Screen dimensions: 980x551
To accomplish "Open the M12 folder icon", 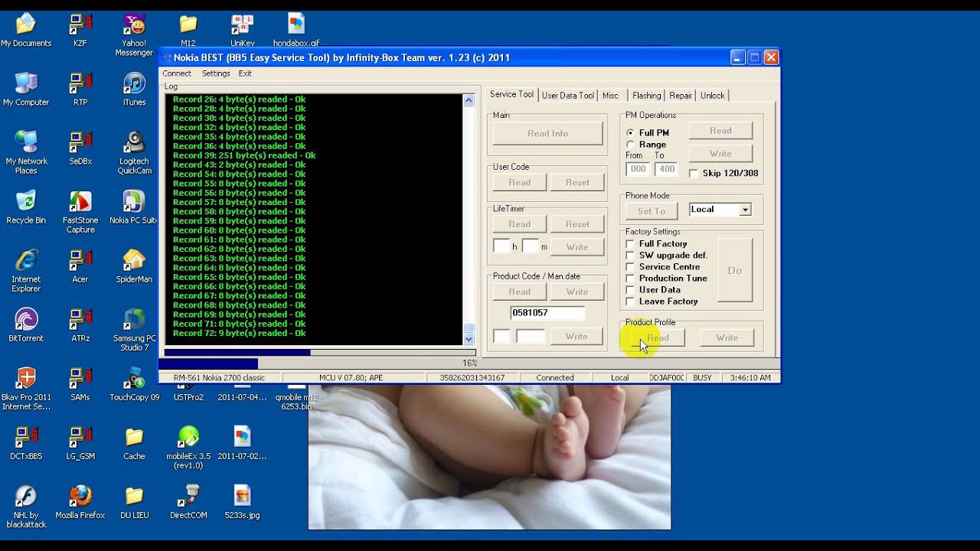I will [188, 30].
